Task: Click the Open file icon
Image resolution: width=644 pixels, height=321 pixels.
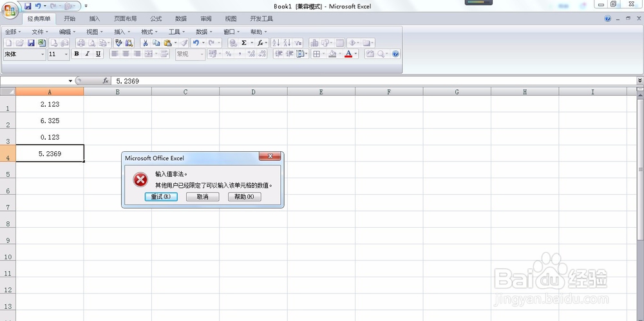Action: (x=19, y=42)
